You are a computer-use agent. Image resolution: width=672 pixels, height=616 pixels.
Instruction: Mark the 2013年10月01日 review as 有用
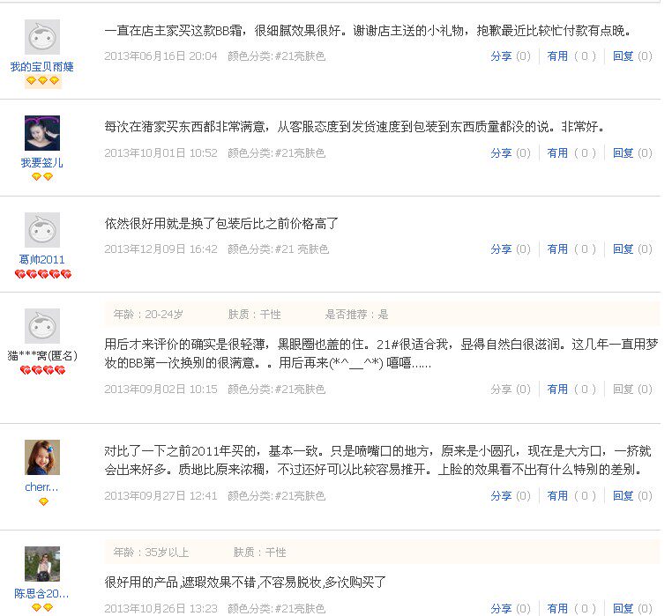click(x=557, y=153)
